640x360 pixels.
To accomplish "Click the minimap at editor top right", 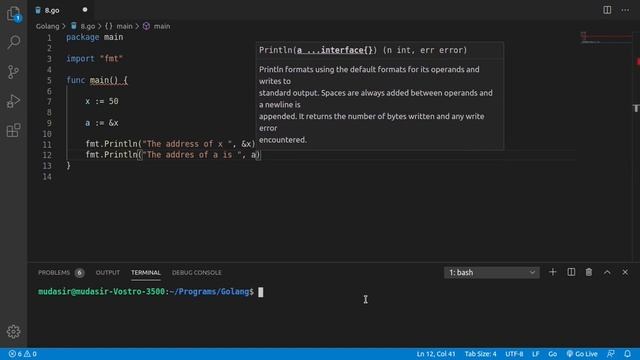I will (x=606, y=38).
